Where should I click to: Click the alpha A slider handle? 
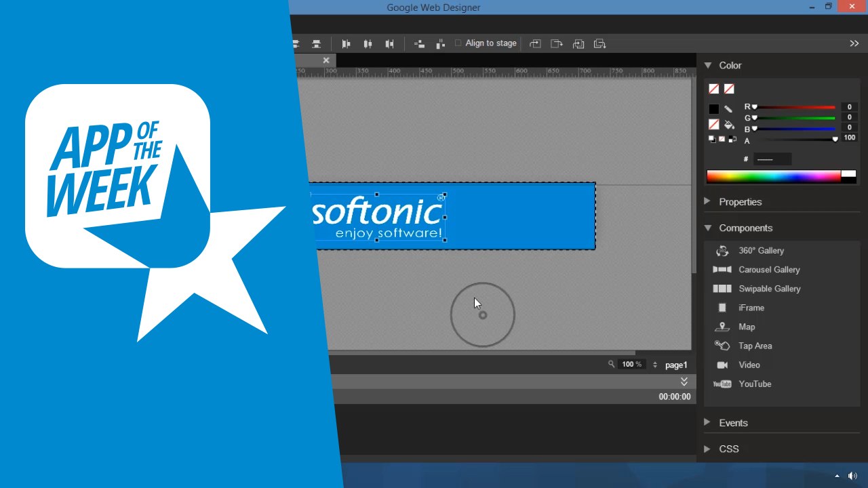click(x=835, y=139)
